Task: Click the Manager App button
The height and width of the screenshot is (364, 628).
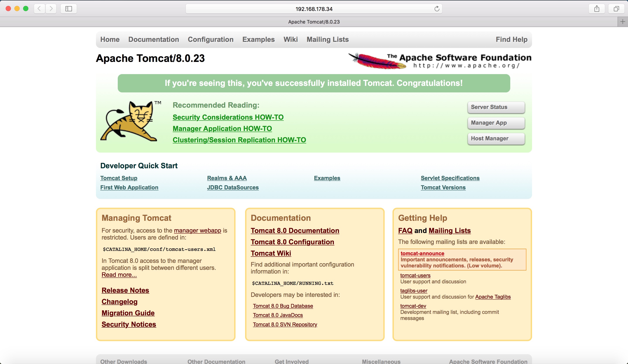Action: click(496, 123)
